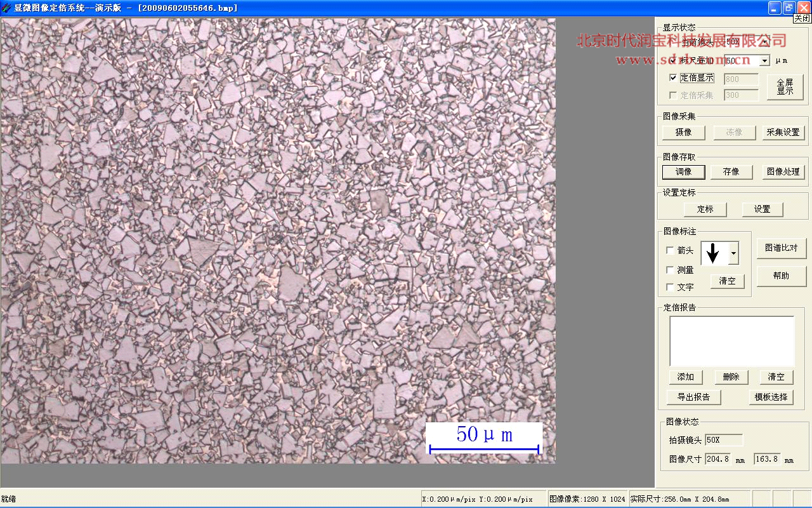
Task: Click the 全屏显示 button
Action: 785,87
